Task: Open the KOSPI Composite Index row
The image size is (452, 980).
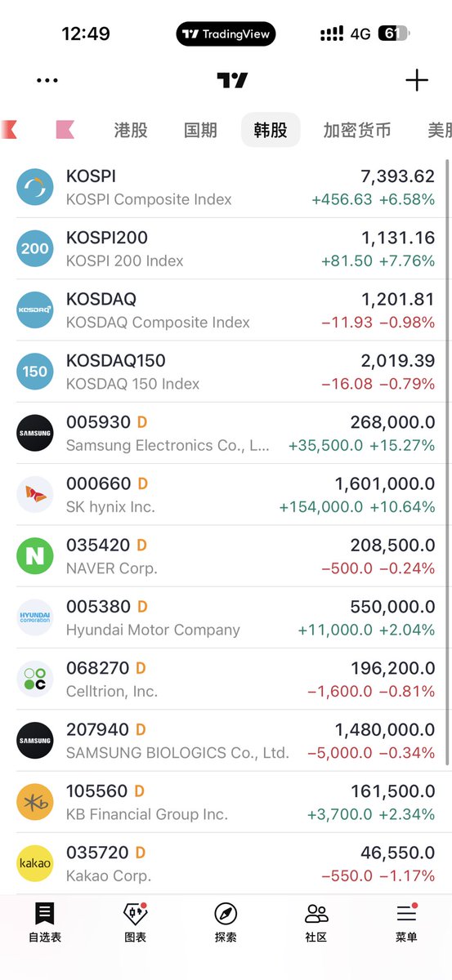Action: [226, 188]
